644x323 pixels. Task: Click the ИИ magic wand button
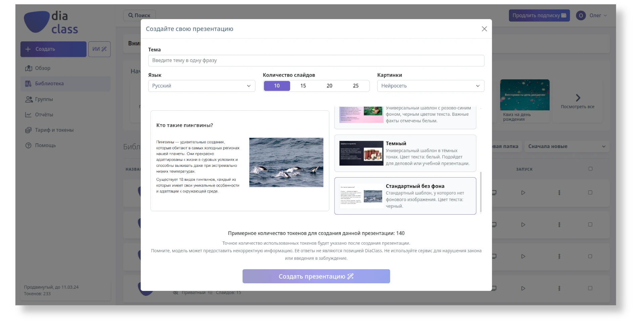pos(99,49)
